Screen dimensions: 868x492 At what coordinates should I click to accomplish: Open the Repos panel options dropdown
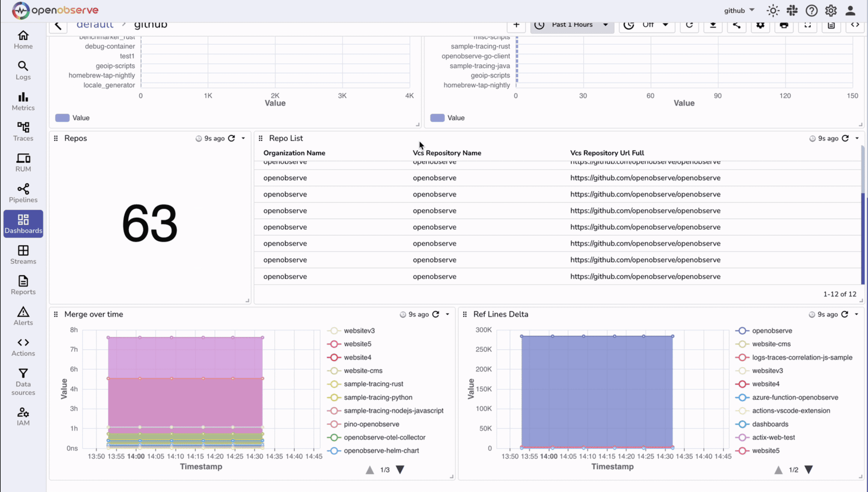click(243, 138)
